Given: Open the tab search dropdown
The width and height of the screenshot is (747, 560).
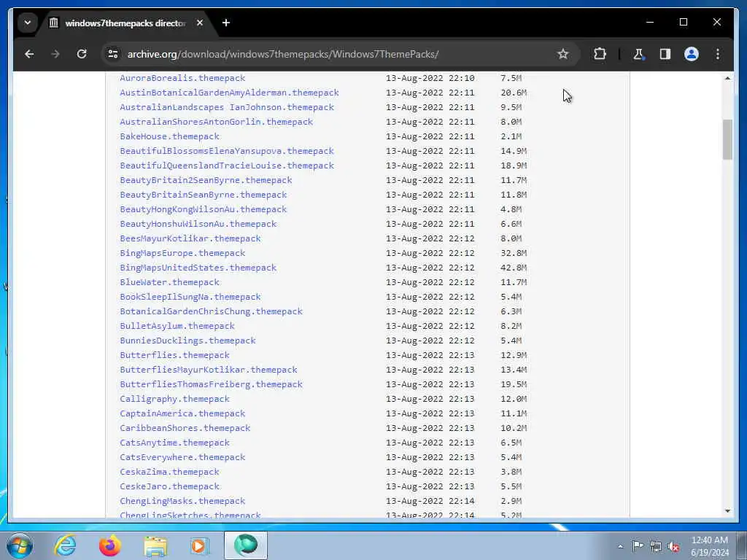Looking at the screenshot, I should click(x=28, y=23).
